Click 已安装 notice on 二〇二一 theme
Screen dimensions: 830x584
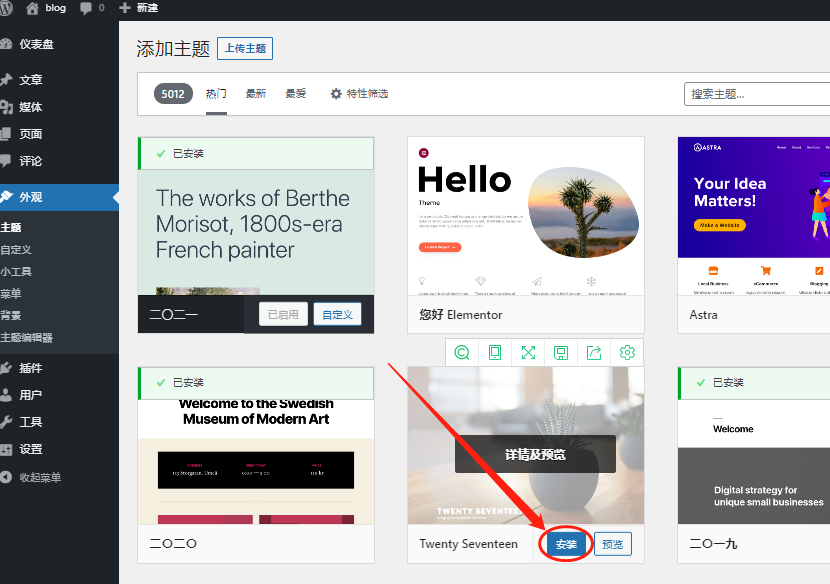256,154
